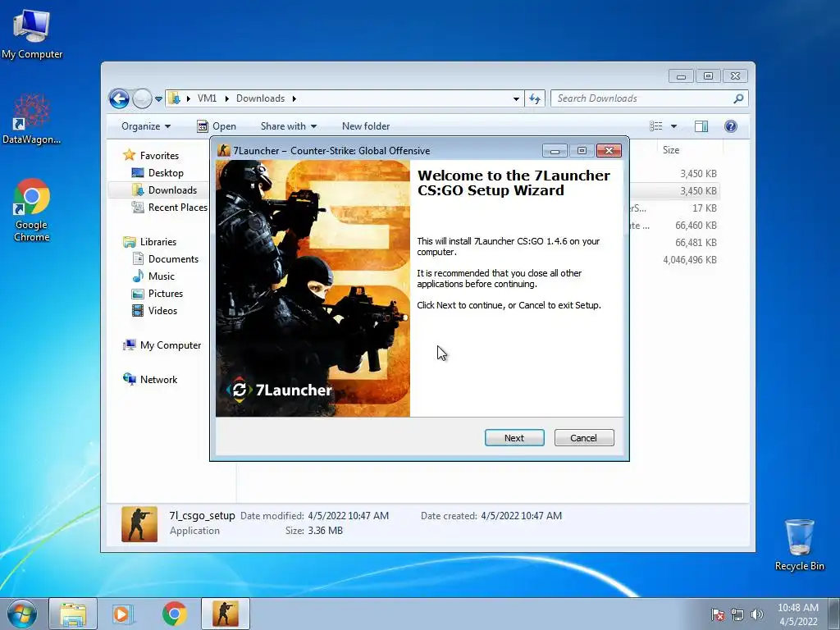Minimize the Downloads Explorer window

pos(681,76)
